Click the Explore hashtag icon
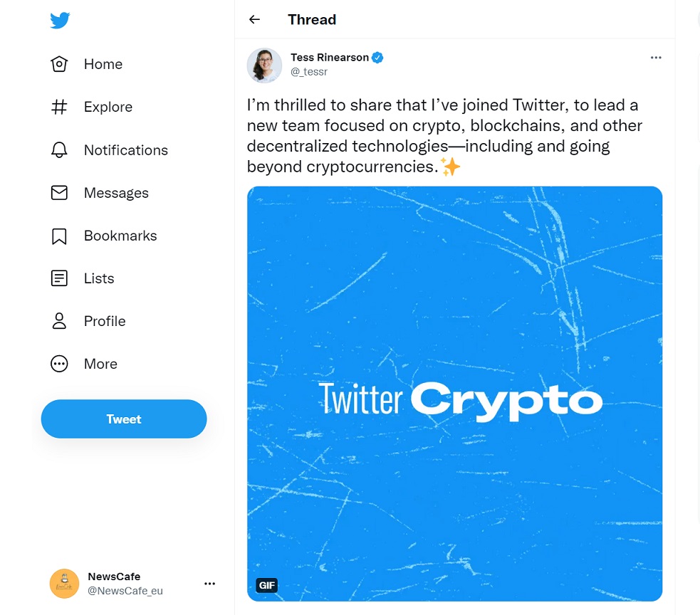The image size is (700, 615). click(x=59, y=107)
